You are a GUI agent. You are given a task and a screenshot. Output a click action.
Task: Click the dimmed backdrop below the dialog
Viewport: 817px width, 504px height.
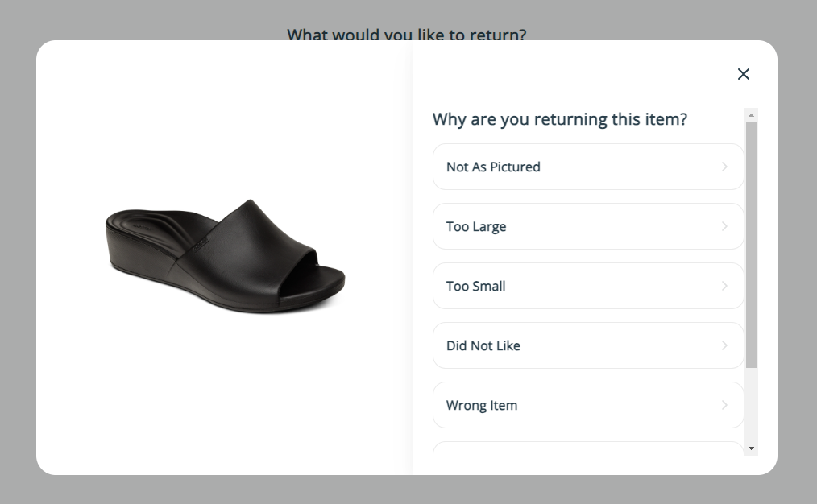[406, 490]
